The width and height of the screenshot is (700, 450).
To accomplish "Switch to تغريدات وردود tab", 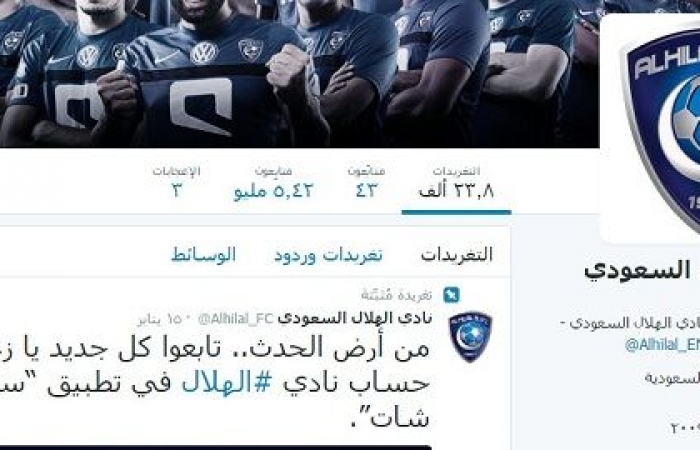I will [x=328, y=255].
